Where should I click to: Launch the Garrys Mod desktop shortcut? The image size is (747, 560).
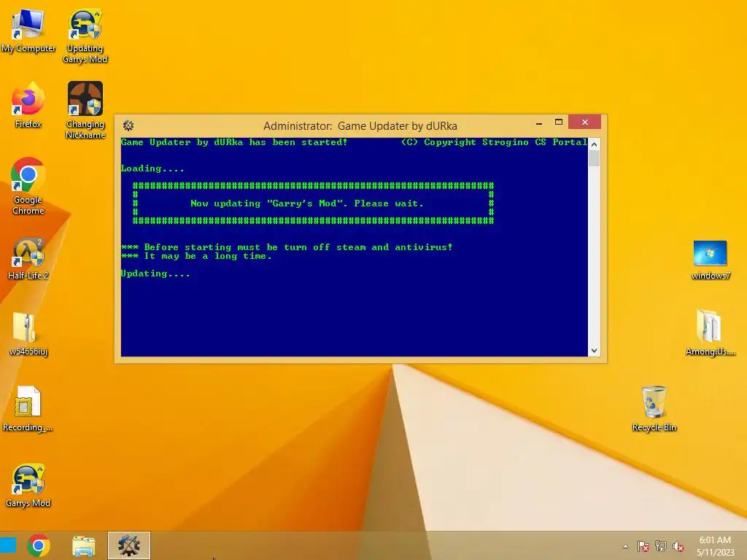point(28,486)
